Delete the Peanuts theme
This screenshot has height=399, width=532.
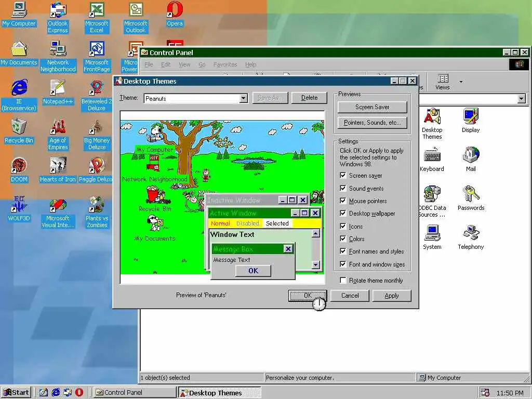click(309, 98)
